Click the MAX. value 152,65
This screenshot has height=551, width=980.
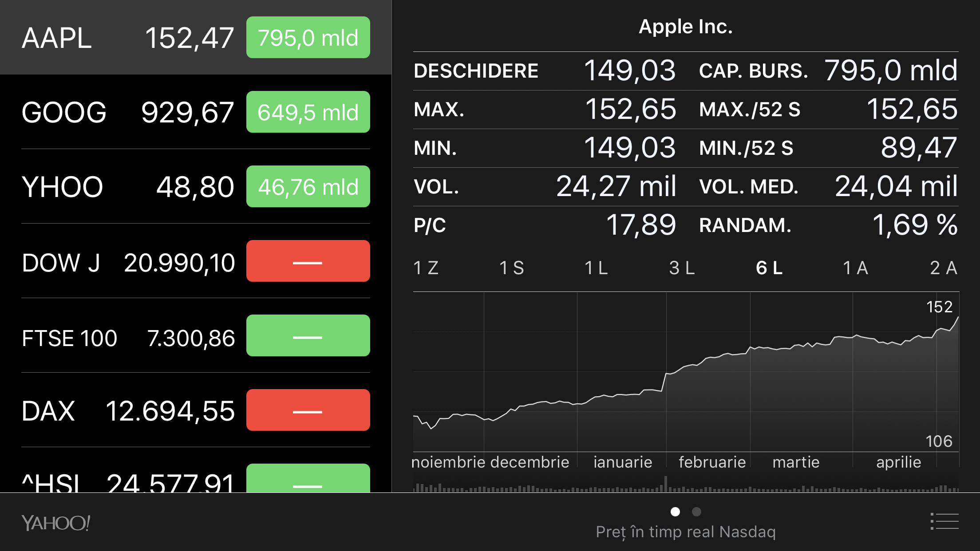pos(631,109)
